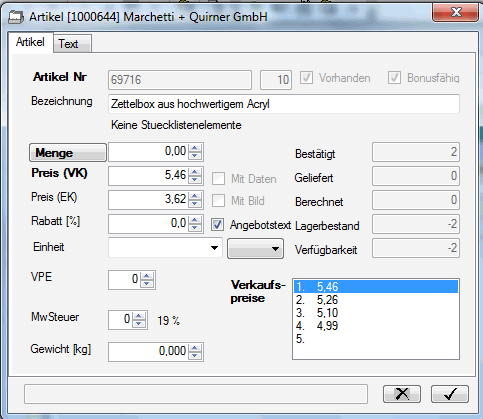
Task: Click the 19 % MwSteuer label
Action: (x=169, y=321)
